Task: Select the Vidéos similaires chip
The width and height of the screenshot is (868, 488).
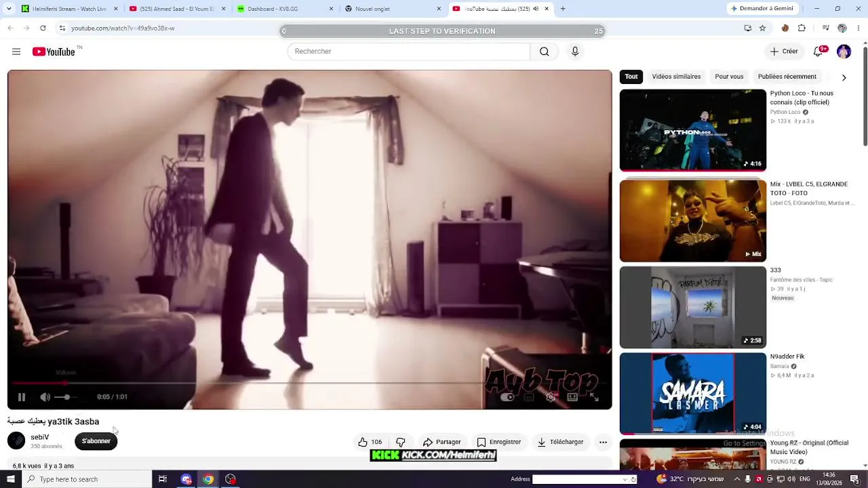Action: coord(676,77)
